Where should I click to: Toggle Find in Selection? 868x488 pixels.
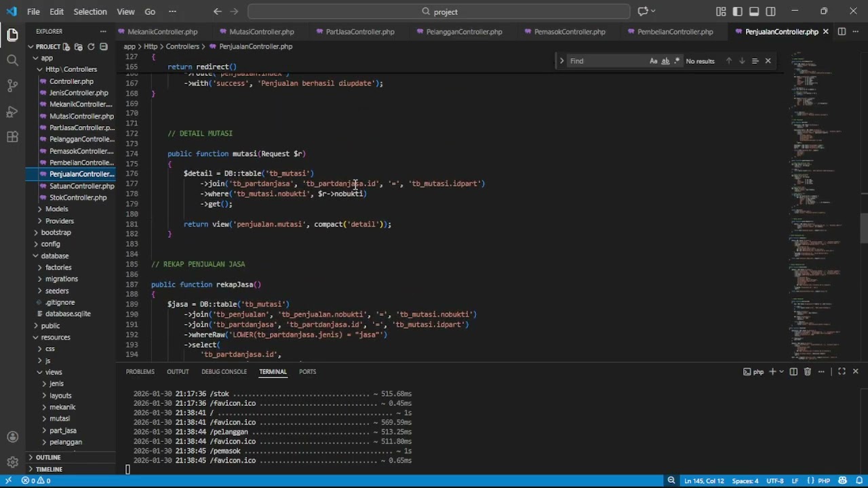[755, 61]
